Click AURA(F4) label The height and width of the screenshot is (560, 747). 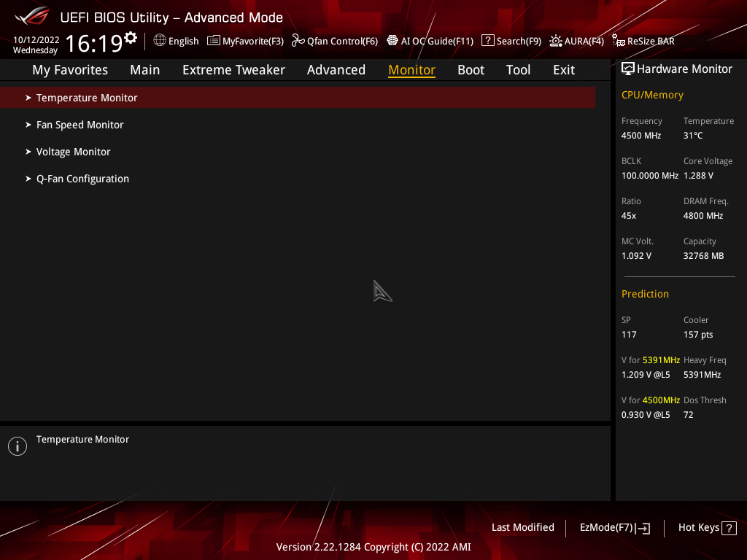click(x=584, y=42)
